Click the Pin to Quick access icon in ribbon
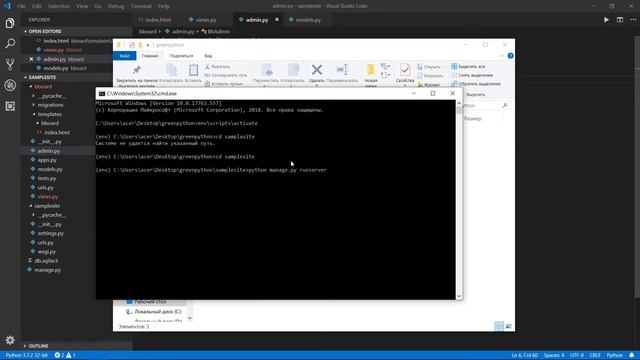640x360 pixels. (x=137, y=70)
